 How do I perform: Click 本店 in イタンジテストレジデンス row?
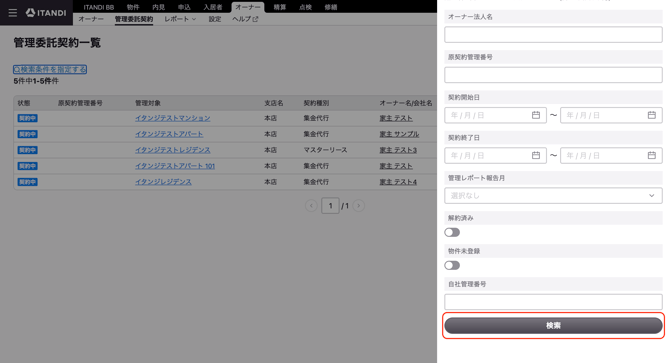point(270,150)
